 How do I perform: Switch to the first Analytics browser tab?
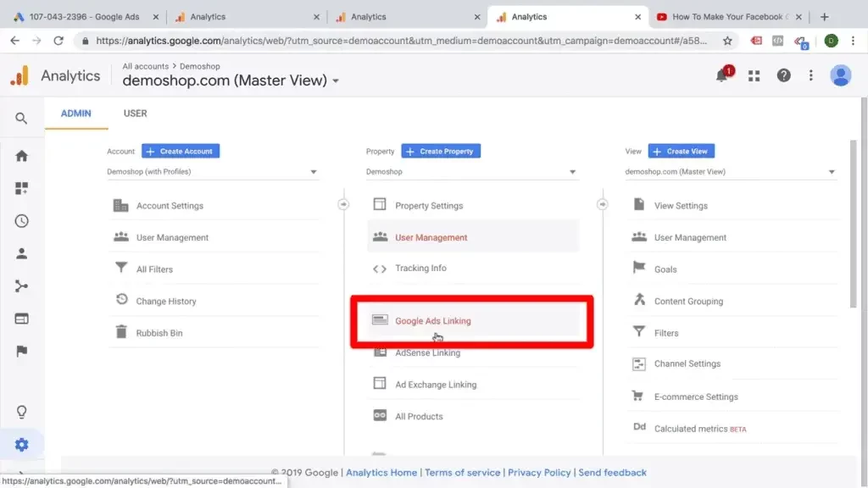246,17
